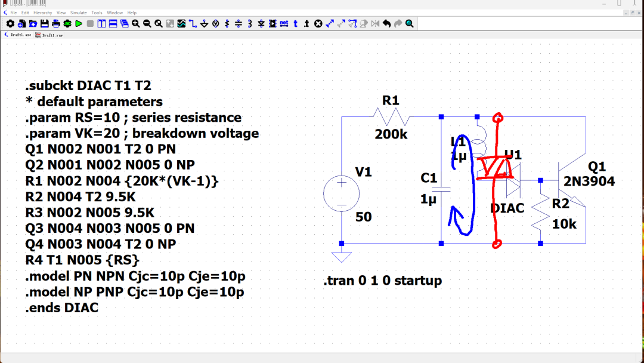Click the grayed autorange icon
The width and height of the screenshot is (644, 363).
(x=170, y=24)
